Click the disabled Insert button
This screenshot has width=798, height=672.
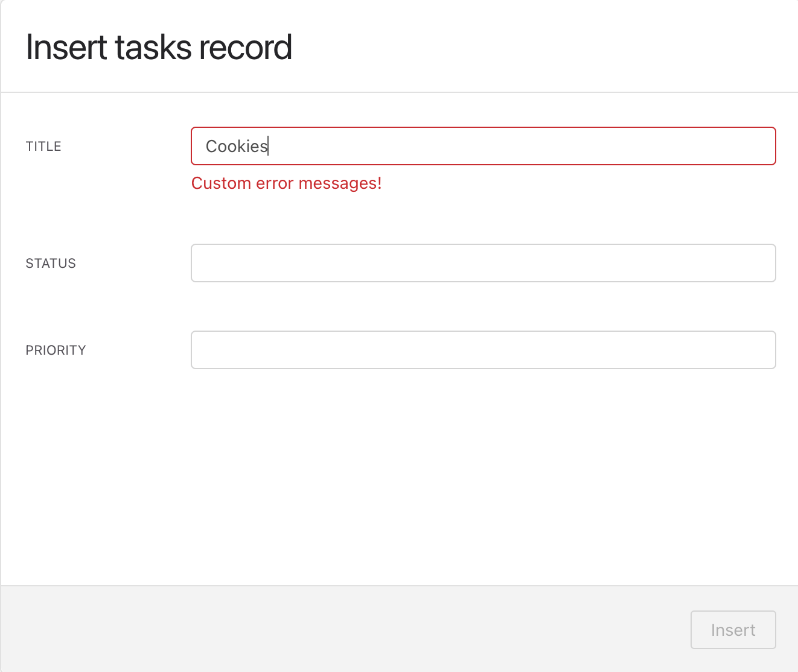pyautogui.click(x=733, y=630)
